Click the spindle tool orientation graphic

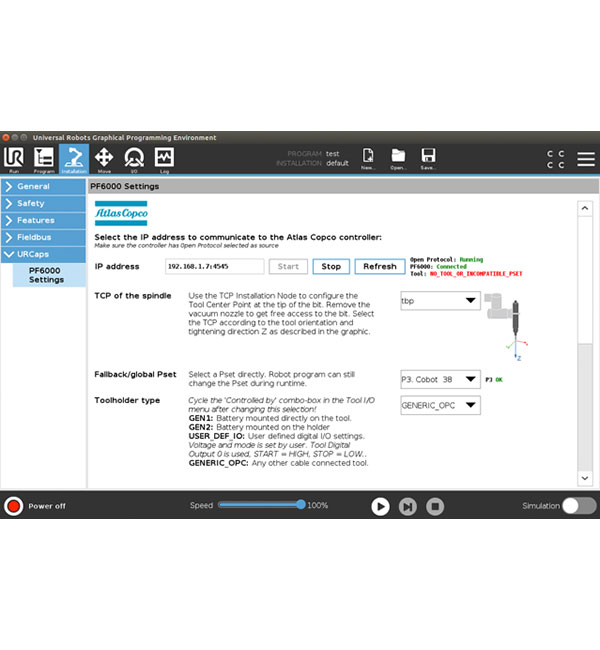pos(506,327)
